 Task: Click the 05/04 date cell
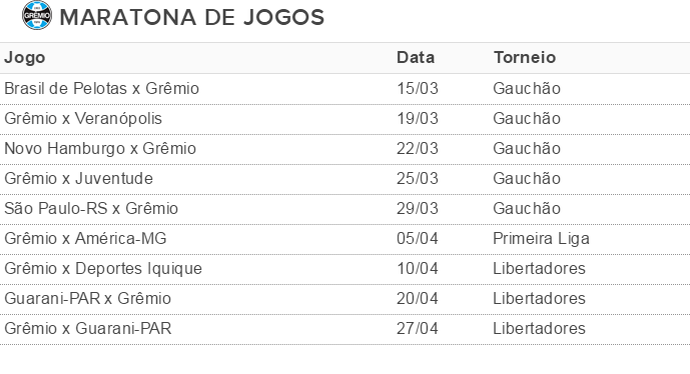pos(417,238)
